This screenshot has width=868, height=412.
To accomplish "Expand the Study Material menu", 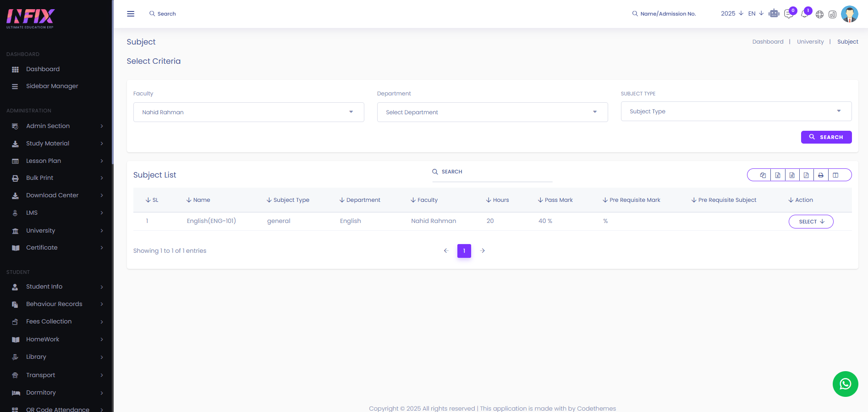I will click(57, 144).
